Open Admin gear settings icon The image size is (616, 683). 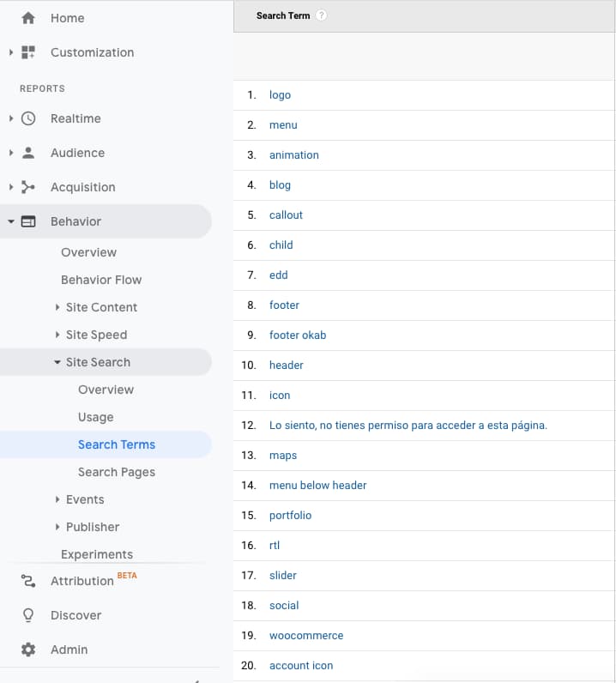(x=28, y=650)
